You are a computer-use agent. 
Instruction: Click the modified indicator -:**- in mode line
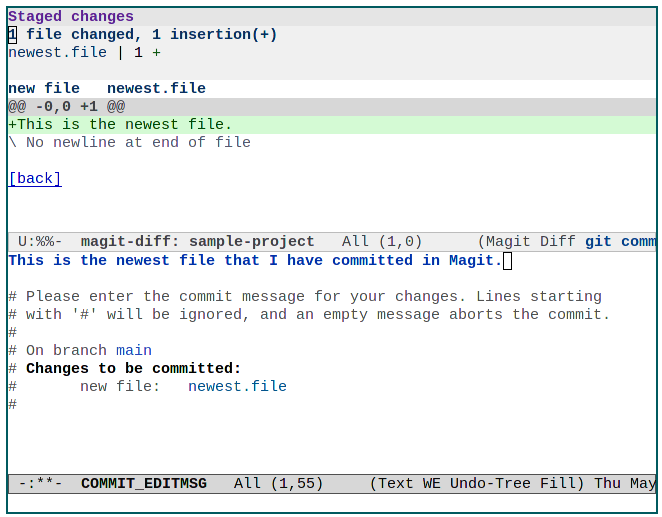click(x=41, y=484)
